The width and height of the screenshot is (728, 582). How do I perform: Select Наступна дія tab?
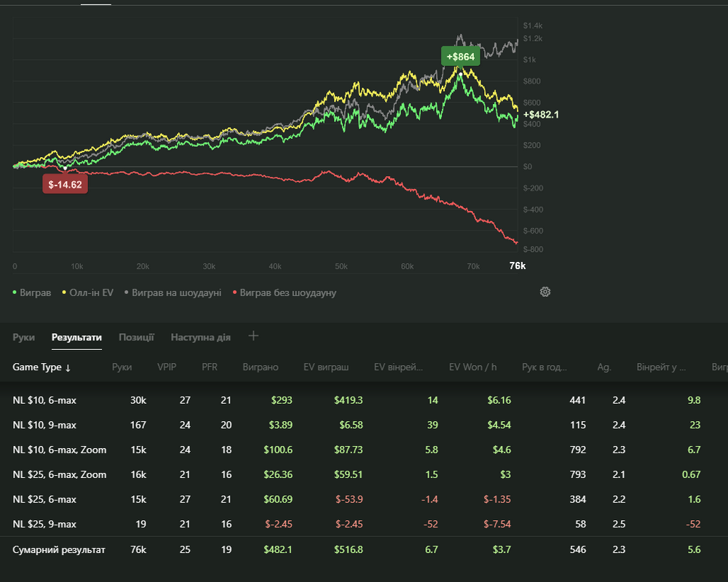coord(200,338)
